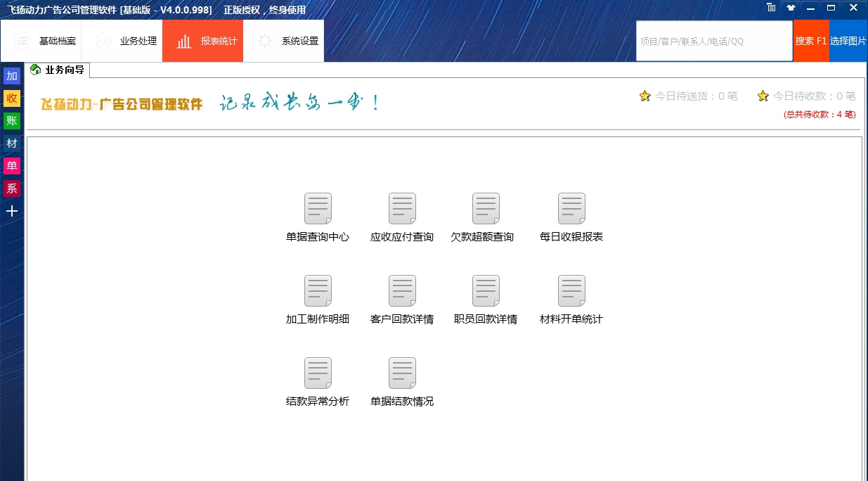Click the plus icon in the sidebar
Viewport: 868px width, 481px height.
11,211
